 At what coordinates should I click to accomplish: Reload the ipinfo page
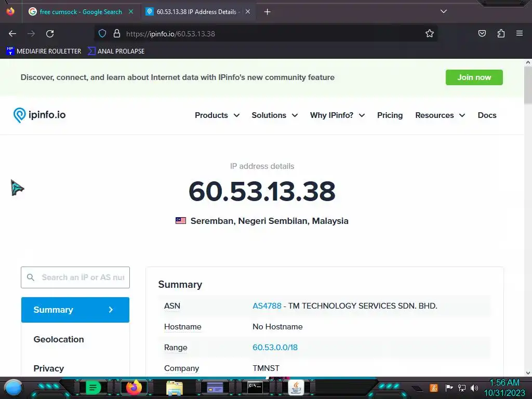[x=50, y=34]
